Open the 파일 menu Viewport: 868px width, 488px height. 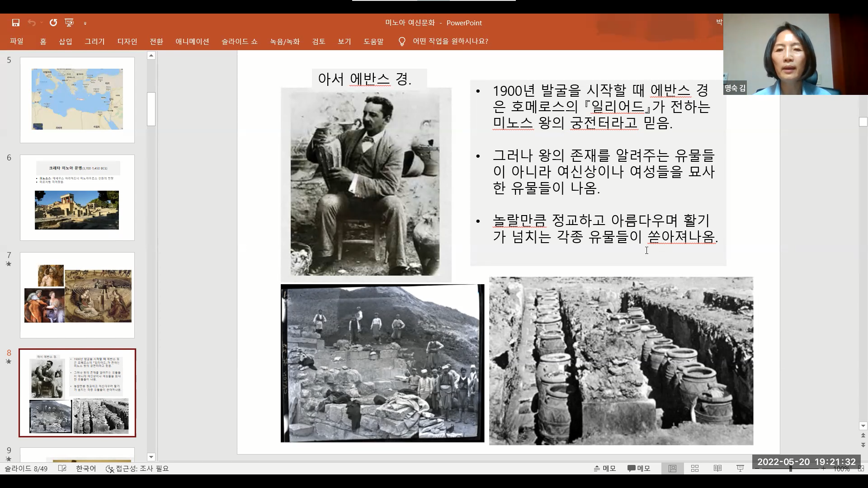point(17,41)
